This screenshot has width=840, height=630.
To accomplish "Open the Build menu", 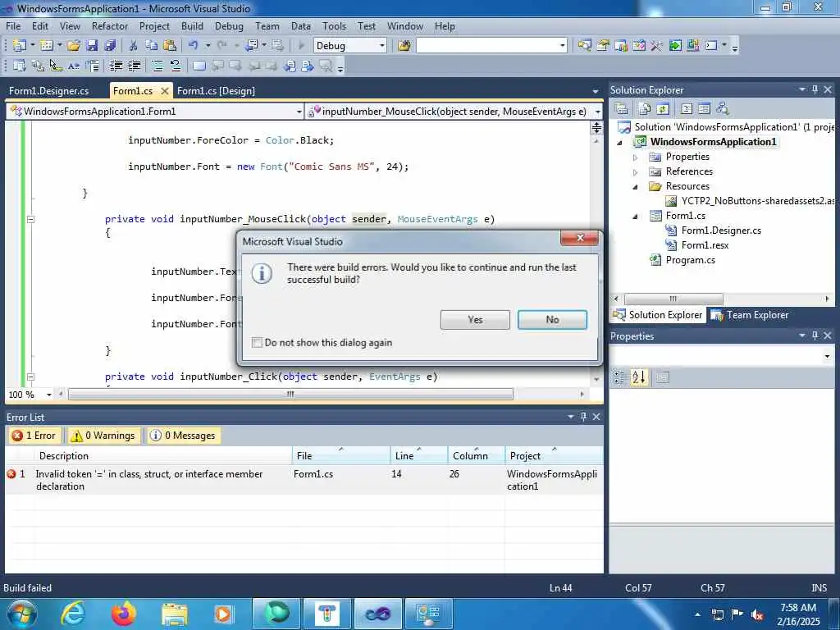I will click(x=192, y=25).
